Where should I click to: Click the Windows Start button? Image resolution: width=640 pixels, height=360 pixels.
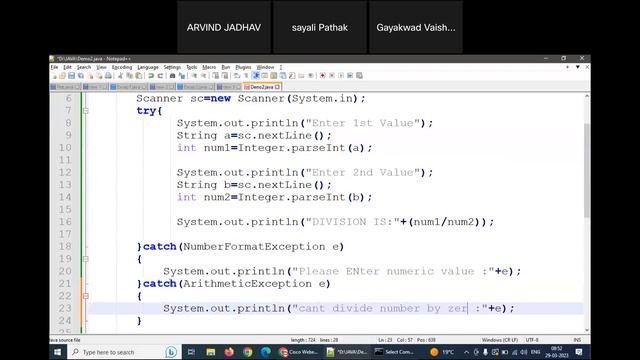pos(58,352)
